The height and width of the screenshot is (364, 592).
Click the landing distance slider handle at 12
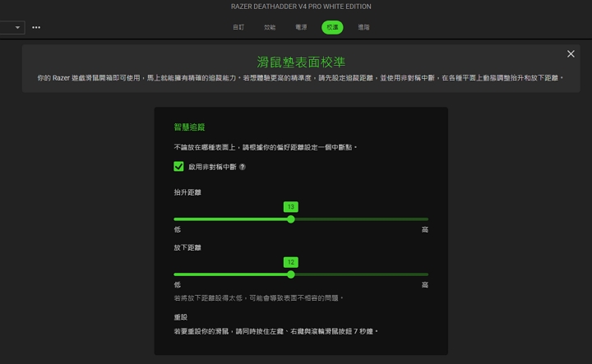click(291, 274)
